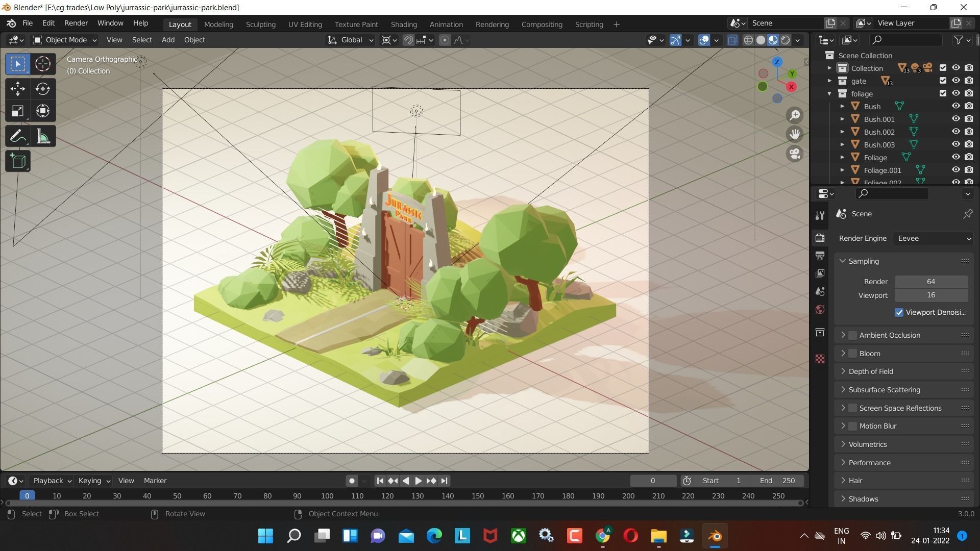
Task: Expand the Shadows panel
Action: [x=843, y=499]
